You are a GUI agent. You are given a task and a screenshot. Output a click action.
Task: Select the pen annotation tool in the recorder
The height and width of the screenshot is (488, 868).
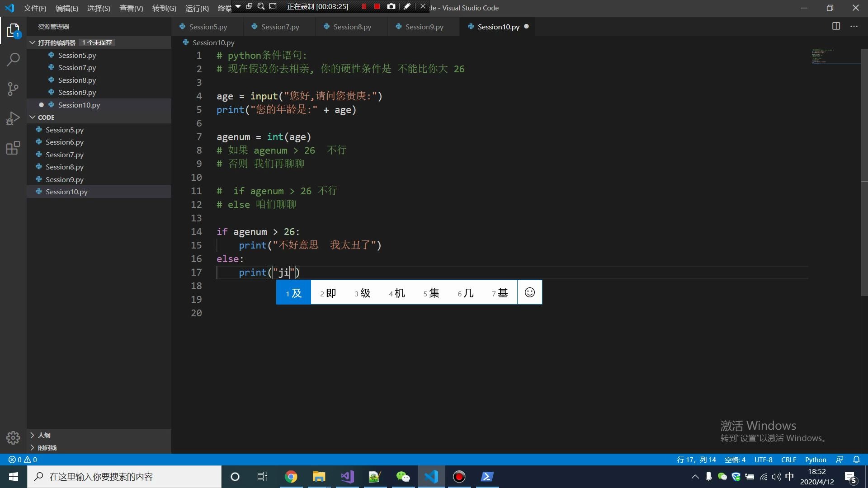tap(407, 6)
